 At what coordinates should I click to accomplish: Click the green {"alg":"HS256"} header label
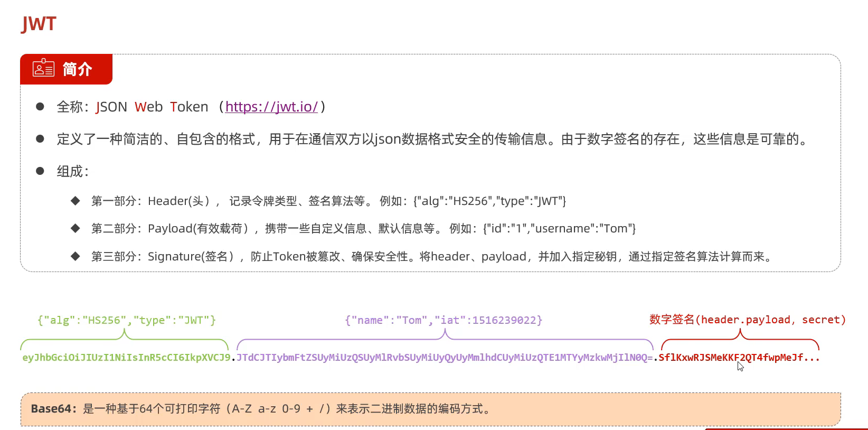pos(127,320)
